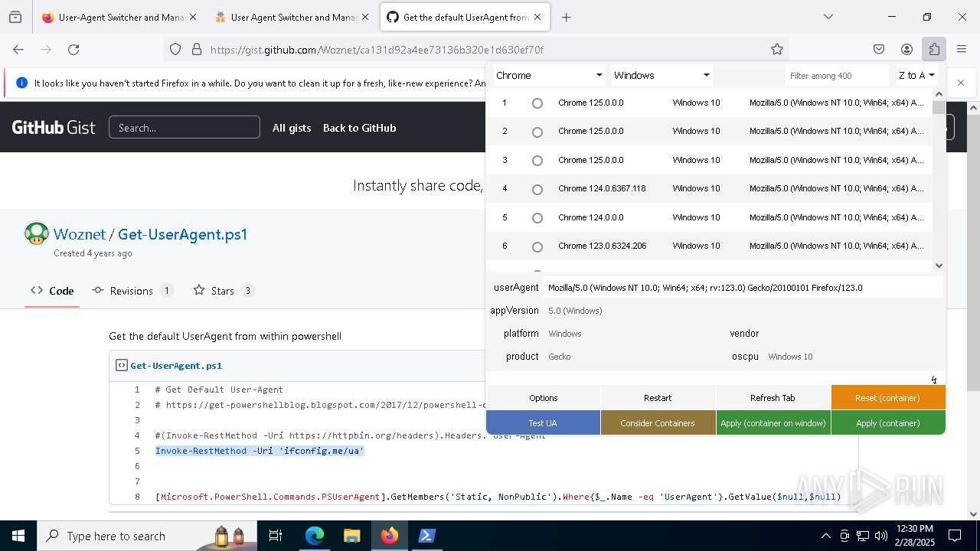Dismiss the Firefox refresh notification bar

961,83
